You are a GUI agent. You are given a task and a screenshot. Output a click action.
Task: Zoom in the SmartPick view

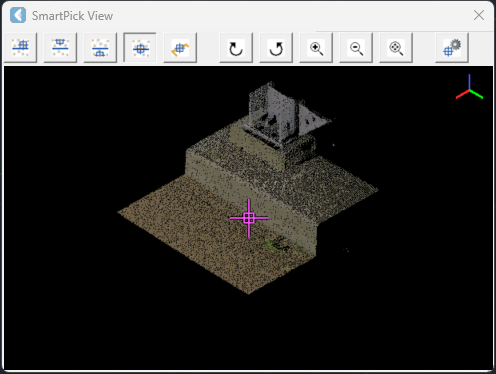[316, 48]
